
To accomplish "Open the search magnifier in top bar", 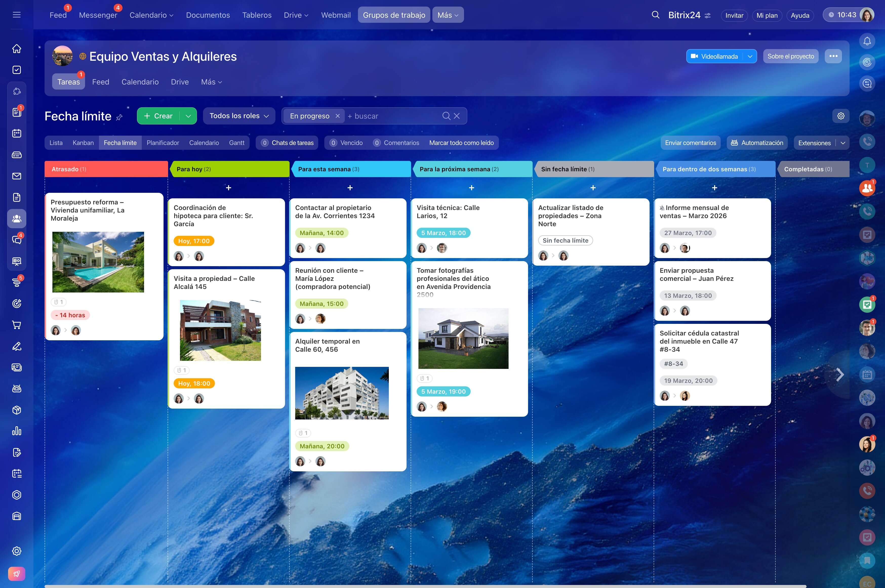I will [x=655, y=15].
